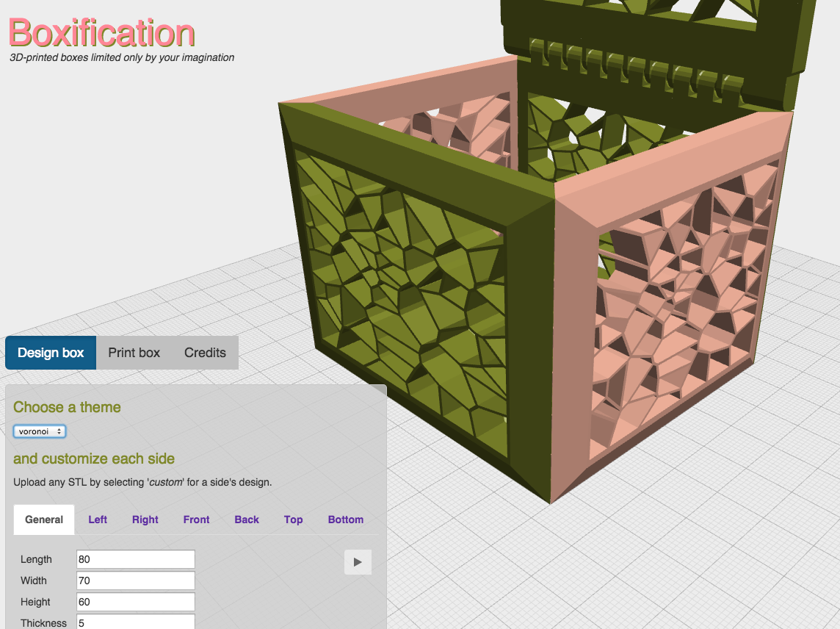Click inside the Length input field
The image size is (840, 629).
135,559
